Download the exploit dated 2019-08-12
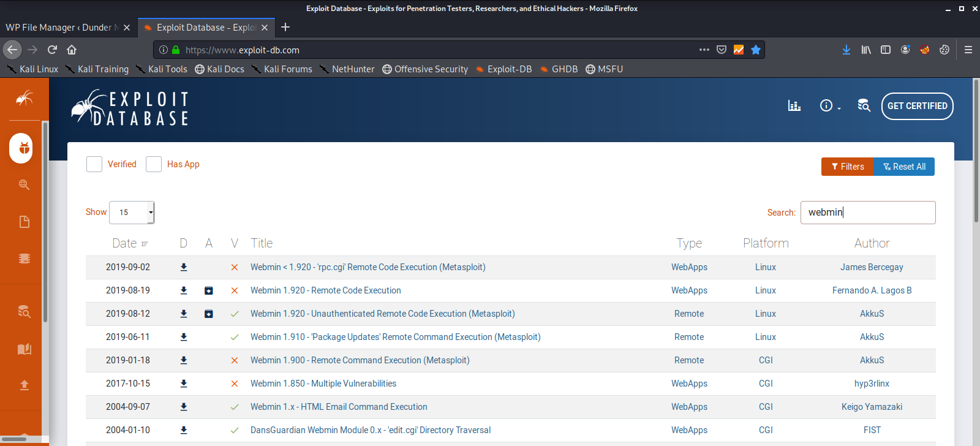 [184, 314]
